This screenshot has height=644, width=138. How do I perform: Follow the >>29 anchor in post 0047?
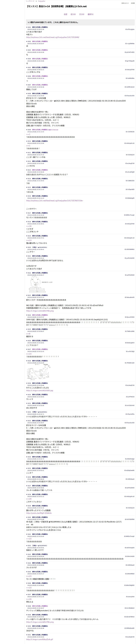pyautogui.click(x=29, y=599)
